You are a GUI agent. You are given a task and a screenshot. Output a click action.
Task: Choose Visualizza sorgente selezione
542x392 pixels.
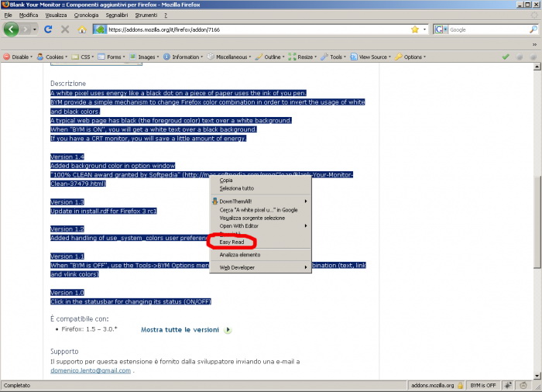tap(261, 218)
